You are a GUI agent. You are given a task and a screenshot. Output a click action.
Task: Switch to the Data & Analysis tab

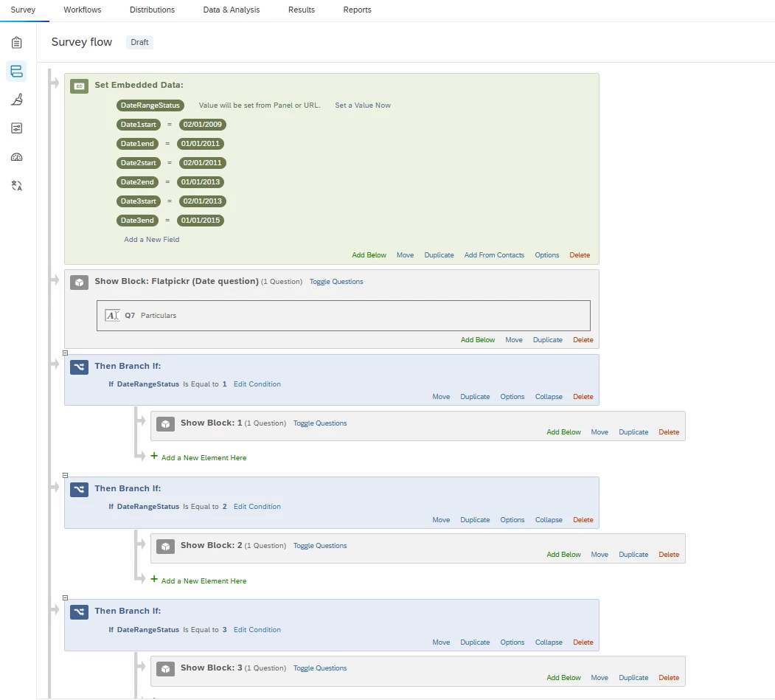[232, 10]
